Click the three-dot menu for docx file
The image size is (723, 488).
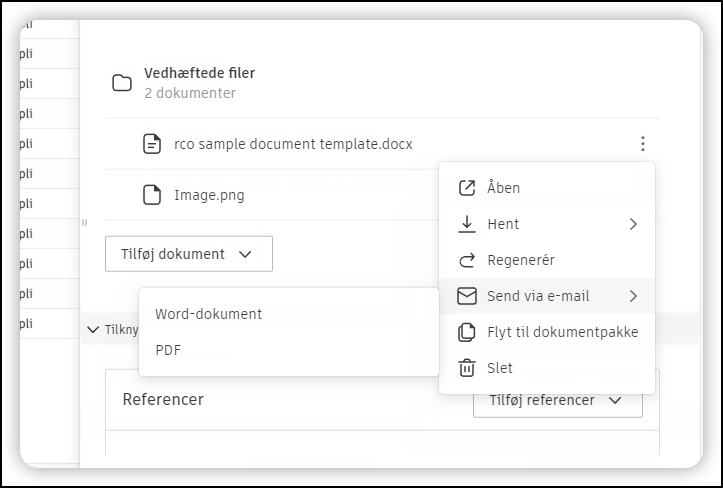pos(643,144)
